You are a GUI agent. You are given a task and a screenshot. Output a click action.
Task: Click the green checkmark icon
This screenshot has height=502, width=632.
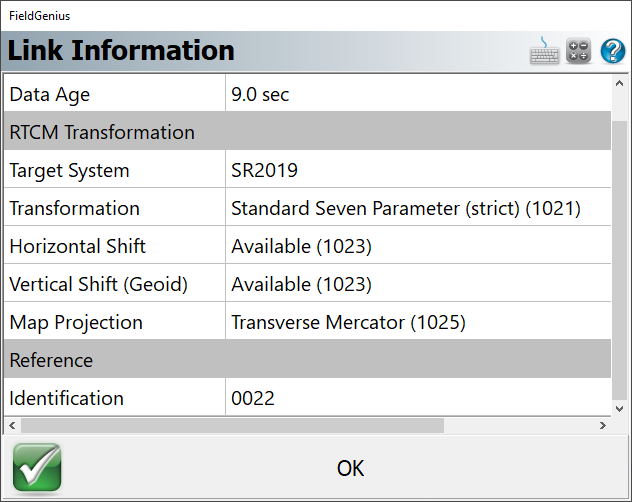tap(37, 467)
